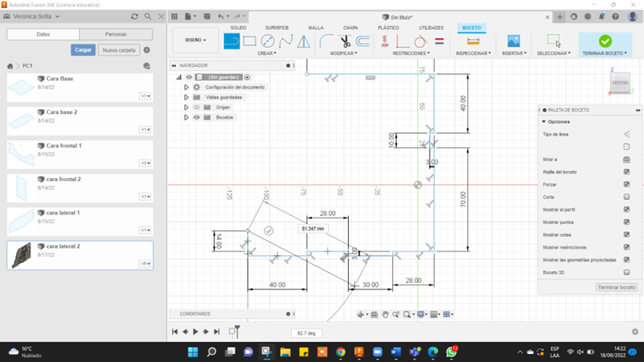Open the CREAR dropdown menu

[267, 53]
